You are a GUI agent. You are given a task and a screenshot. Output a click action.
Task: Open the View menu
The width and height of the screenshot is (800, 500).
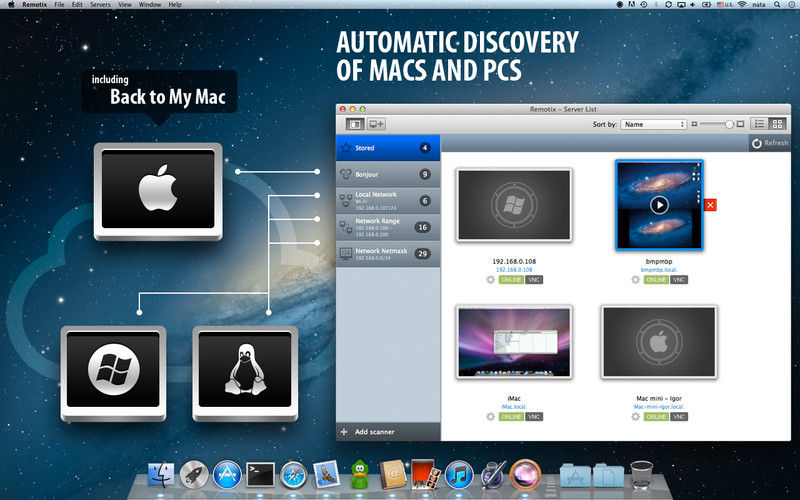(124, 5)
